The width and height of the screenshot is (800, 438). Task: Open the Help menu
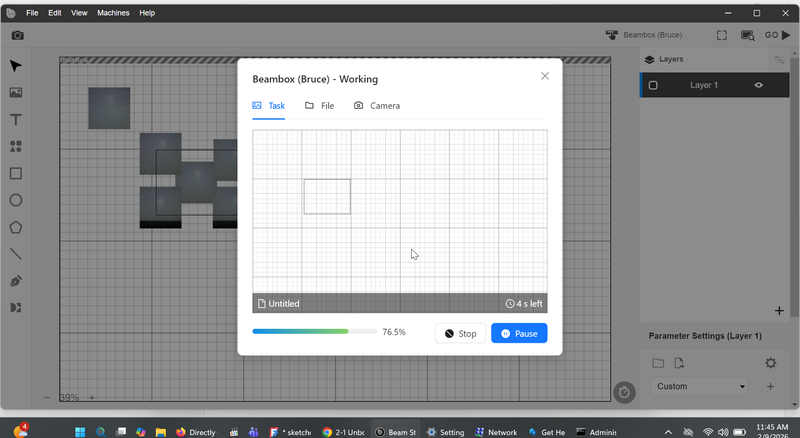pyautogui.click(x=147, y=13)
